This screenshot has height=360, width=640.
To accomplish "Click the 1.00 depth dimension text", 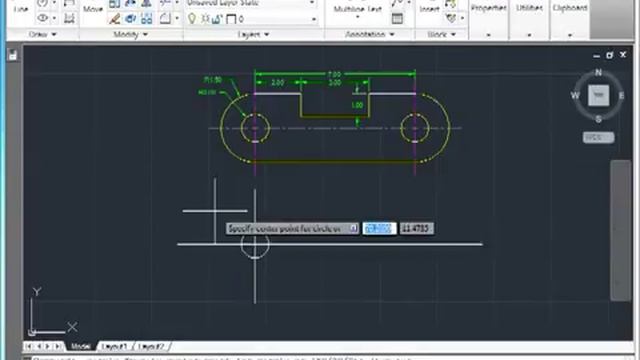I will coord(357,105).
